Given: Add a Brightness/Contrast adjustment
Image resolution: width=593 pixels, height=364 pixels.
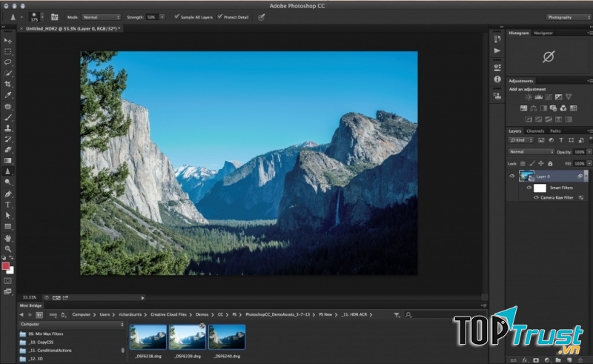Looking at the screenshot, I should [529, 97].
